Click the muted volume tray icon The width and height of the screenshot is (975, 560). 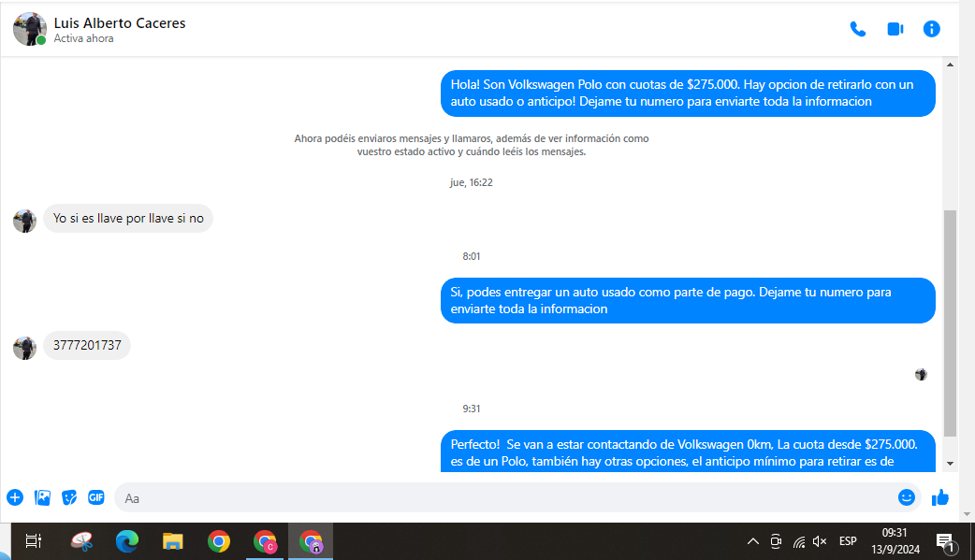(820, 541)
